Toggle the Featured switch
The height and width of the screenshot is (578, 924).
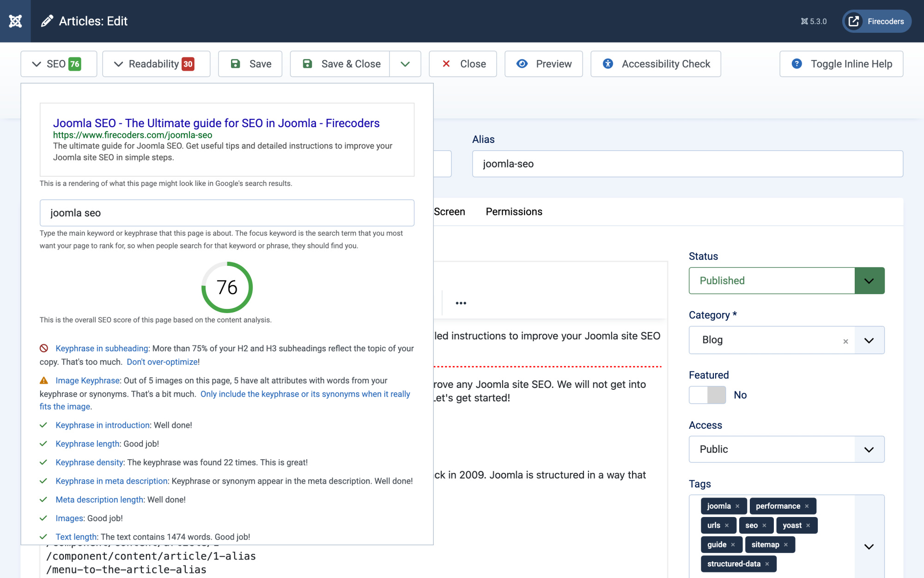point(707,395)
